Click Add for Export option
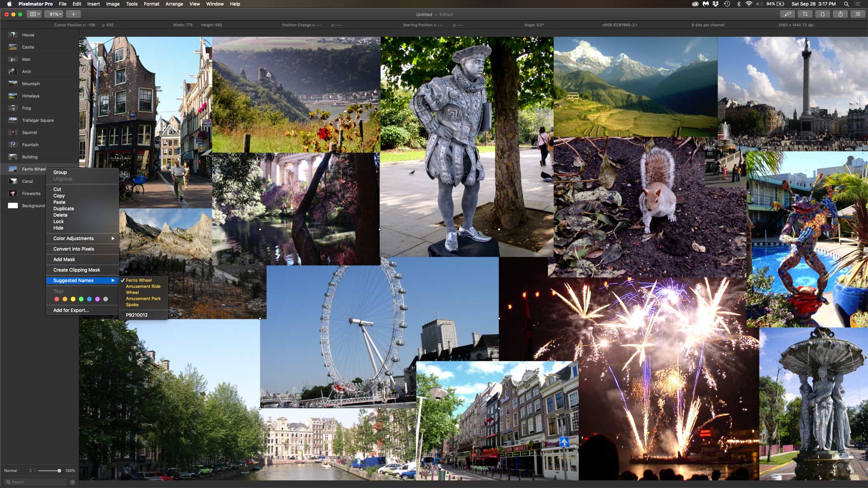 click(x=82, y=310)
